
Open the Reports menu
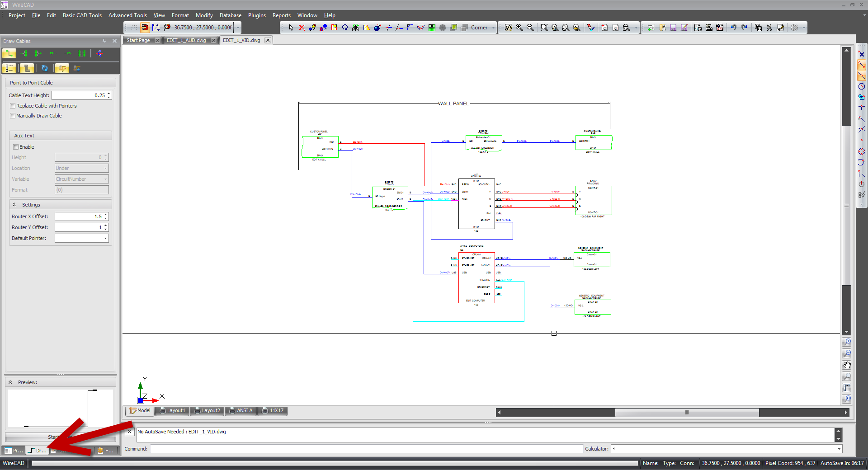pos(281,15)
